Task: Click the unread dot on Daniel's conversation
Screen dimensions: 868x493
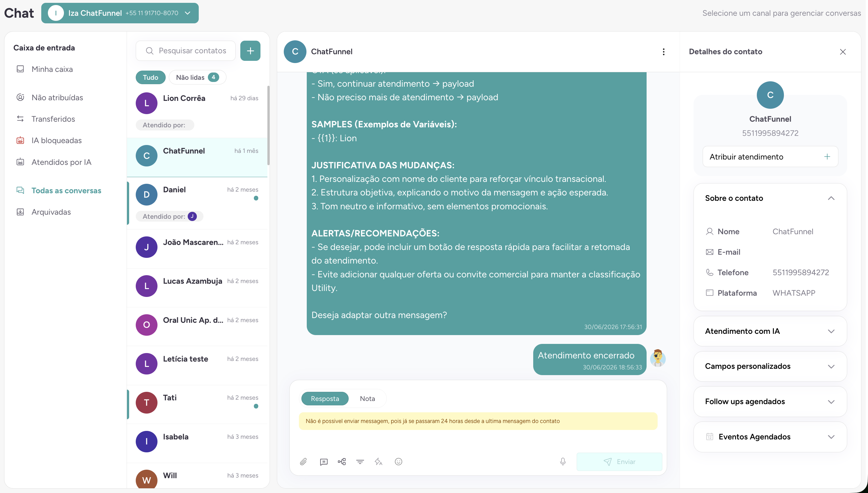Action: (256, 198)
